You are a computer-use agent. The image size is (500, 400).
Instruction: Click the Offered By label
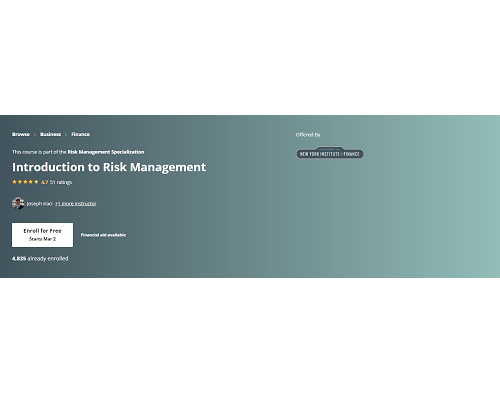[x=308, y=135]
